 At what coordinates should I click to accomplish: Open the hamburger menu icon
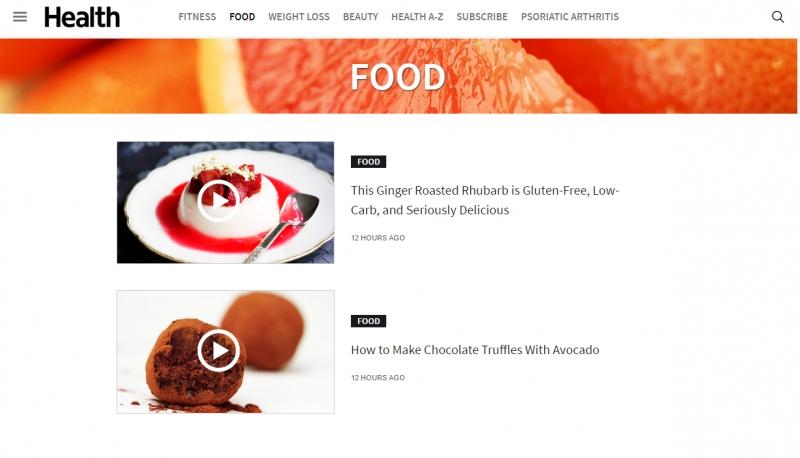click(20, 17)
